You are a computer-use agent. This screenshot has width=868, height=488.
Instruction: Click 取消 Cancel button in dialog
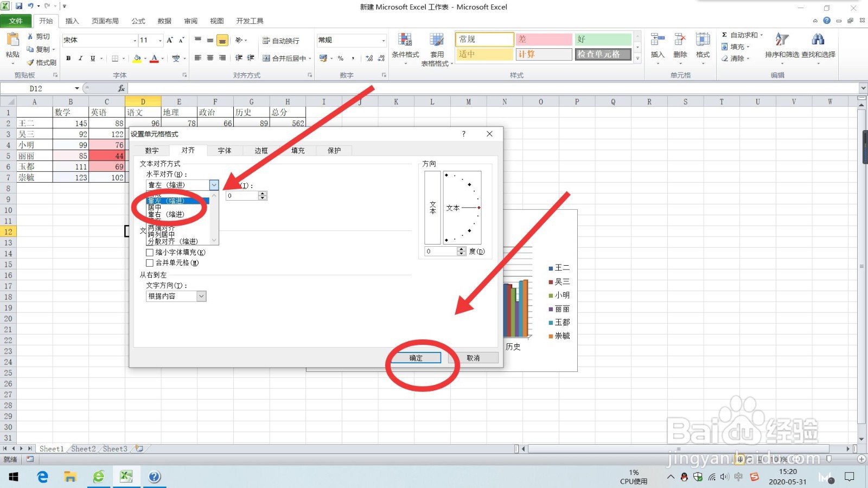[x=473, y=358]
